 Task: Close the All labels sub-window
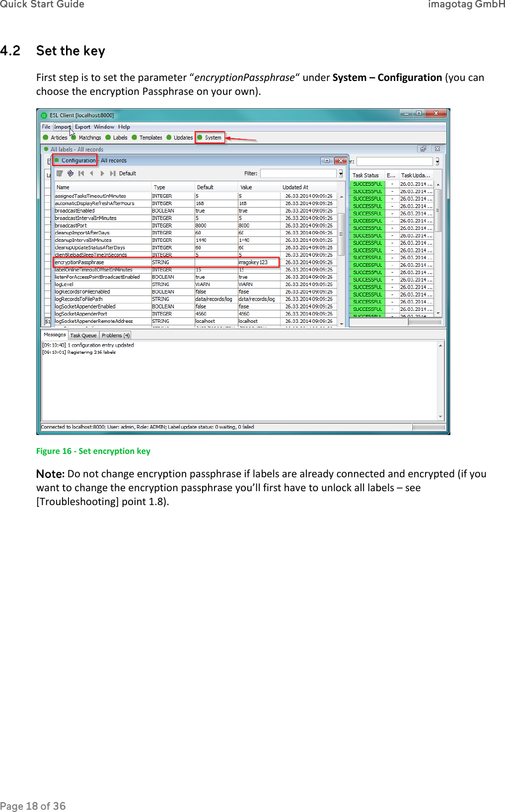(x=437, y=149)
